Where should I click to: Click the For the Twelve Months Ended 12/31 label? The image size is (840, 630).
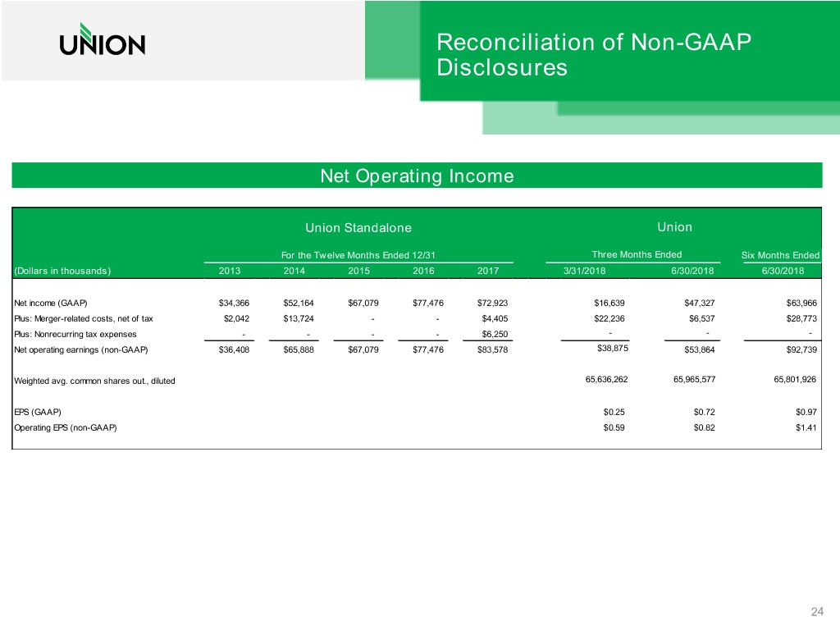[358, 254]
